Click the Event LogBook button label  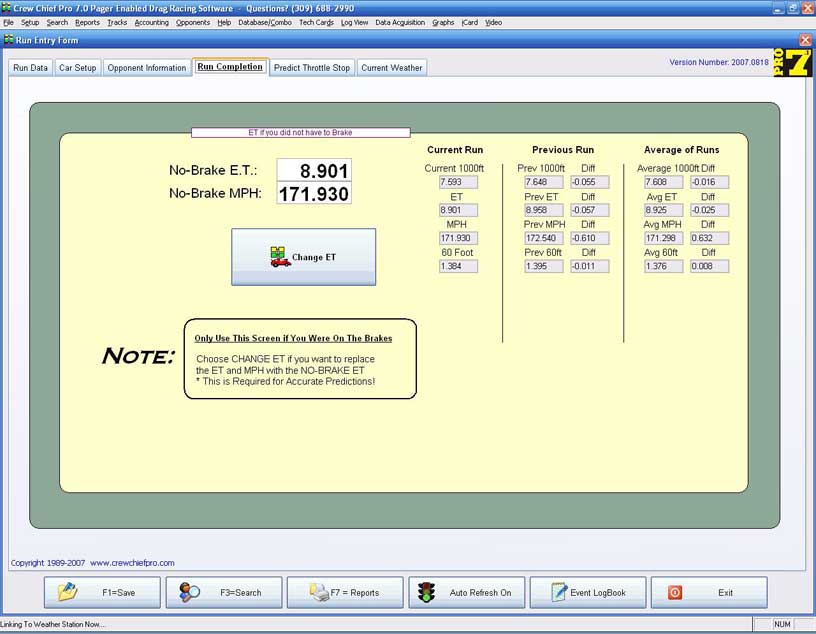(598, 592)
